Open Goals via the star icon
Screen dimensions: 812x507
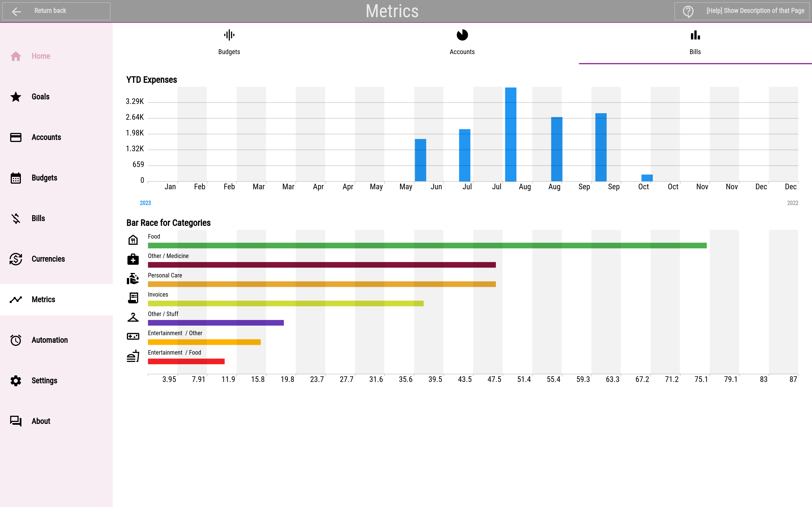point(16,97)
